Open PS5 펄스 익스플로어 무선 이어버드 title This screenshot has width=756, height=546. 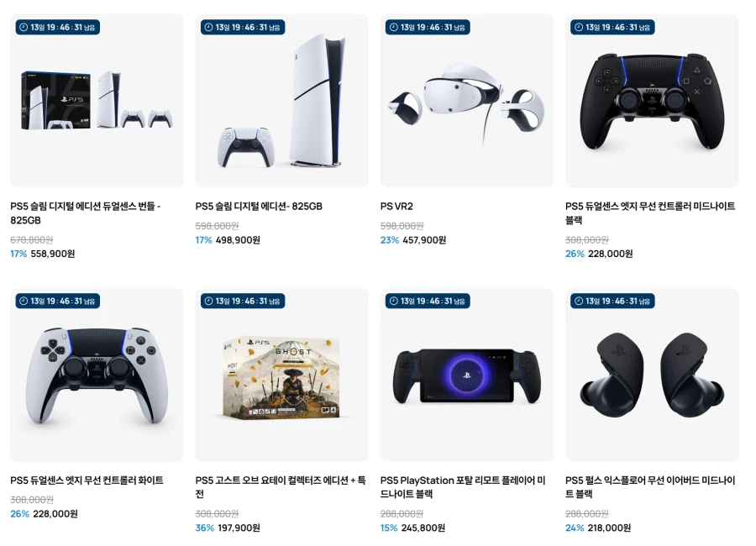click(650, 487)
